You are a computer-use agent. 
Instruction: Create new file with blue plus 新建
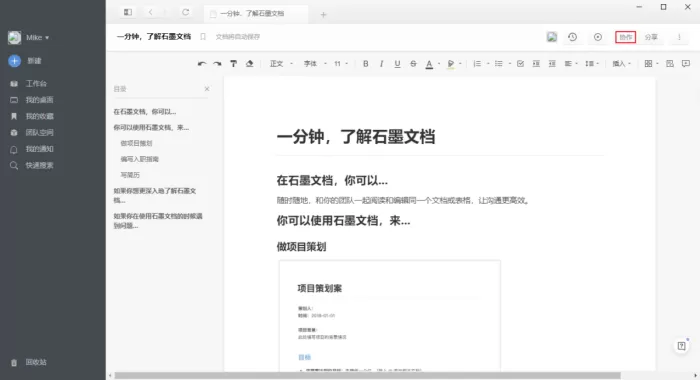(x=14, y=61)
